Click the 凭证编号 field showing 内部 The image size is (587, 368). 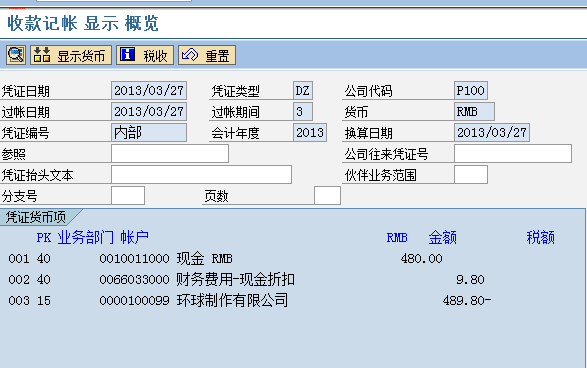click(149, 133)
